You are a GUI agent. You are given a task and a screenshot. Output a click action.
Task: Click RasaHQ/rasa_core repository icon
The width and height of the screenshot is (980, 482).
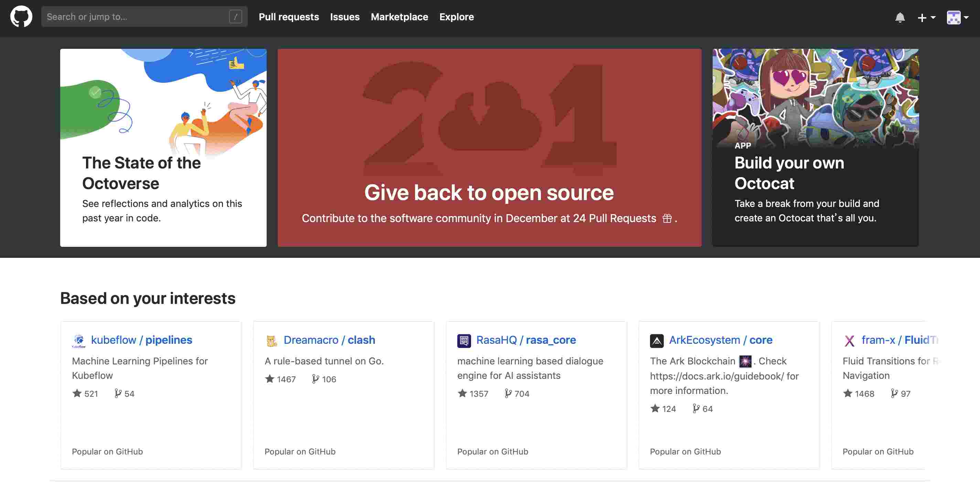(x=463, y=340)
